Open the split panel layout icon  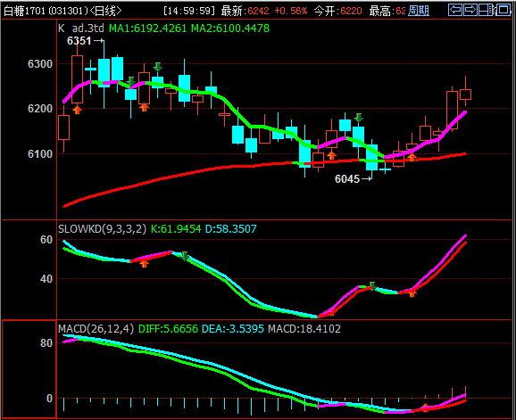pyautogui.click(x=487, y=10)
